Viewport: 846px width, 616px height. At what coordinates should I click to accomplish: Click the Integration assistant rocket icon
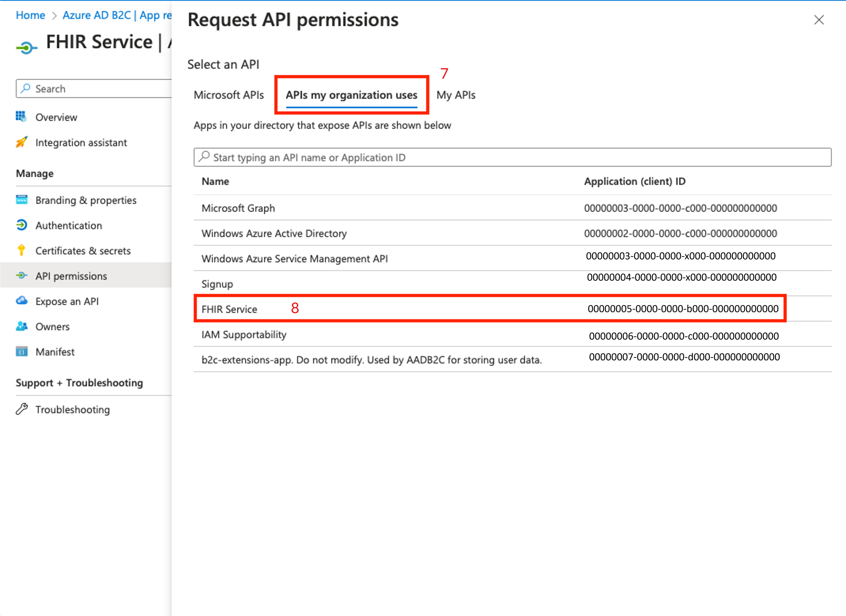21,142
